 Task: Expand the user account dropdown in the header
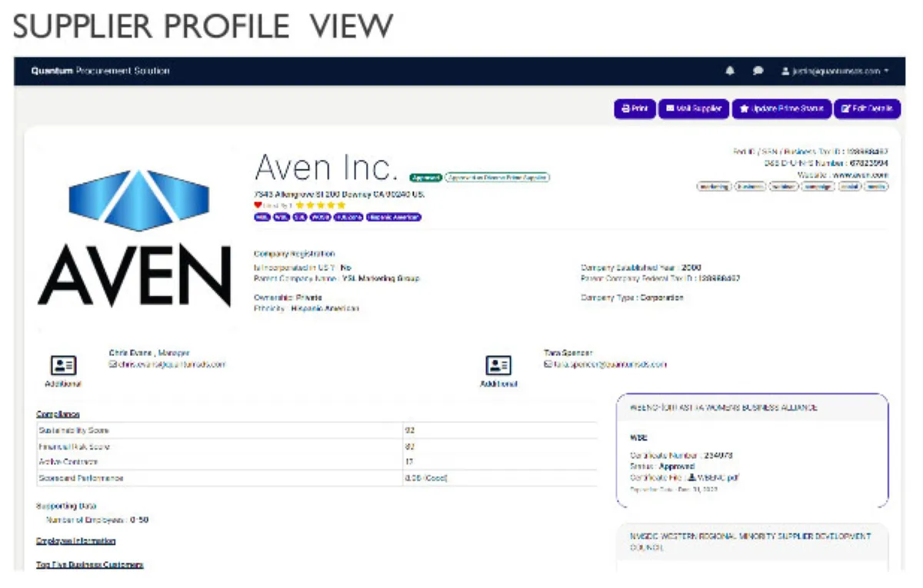pos(835,71)
